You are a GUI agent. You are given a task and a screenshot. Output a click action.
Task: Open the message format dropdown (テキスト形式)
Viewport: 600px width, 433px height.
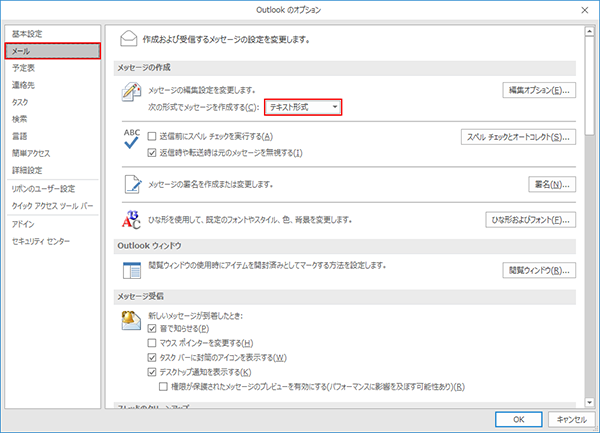(x=303, y=106)
